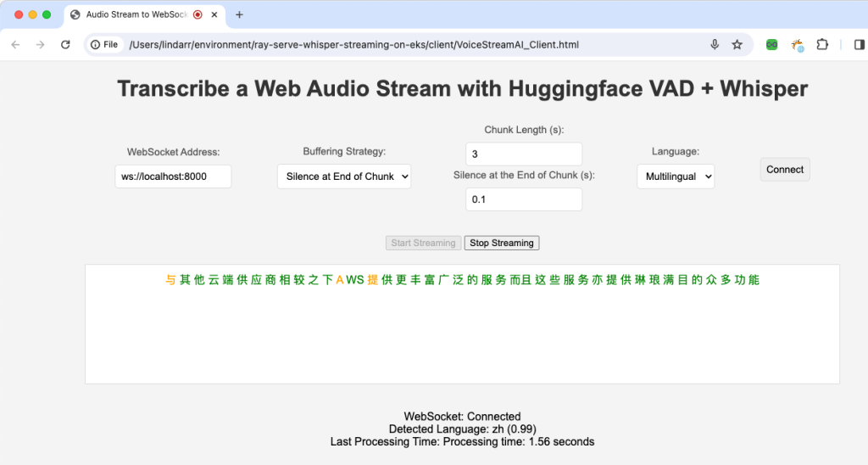Click the Chunk Length input field
Image resolution: width=868 pixels, height=465 pixels.
click(x=524, y=154)
